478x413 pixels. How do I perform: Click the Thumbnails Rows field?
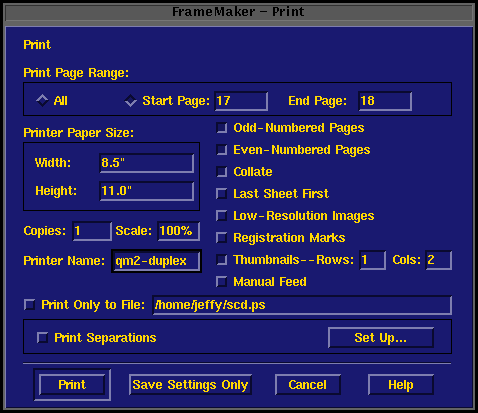(373, 260)
